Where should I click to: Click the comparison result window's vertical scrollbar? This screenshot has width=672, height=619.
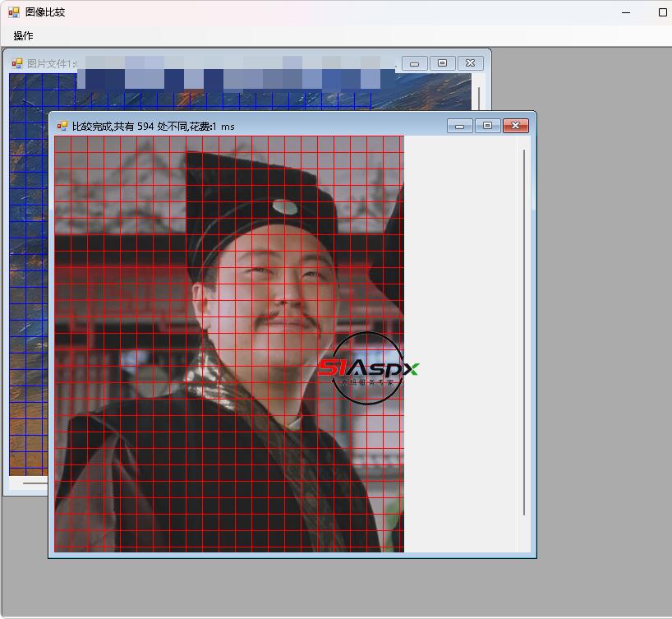pos(524,329)
